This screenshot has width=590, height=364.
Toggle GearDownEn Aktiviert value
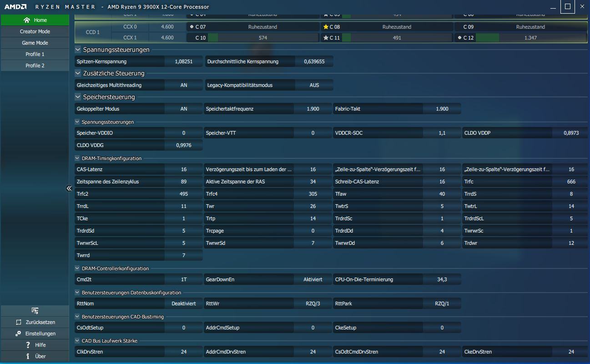(313, 279)
